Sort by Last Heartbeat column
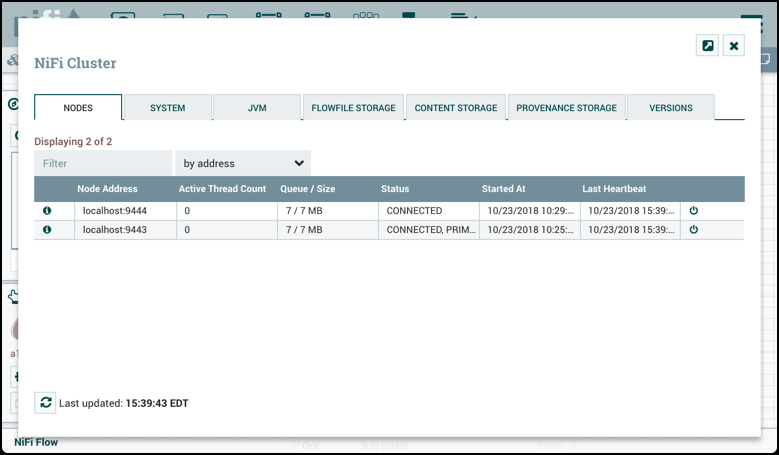This screenshot has width=779, height=455. (x=614, y=189)
